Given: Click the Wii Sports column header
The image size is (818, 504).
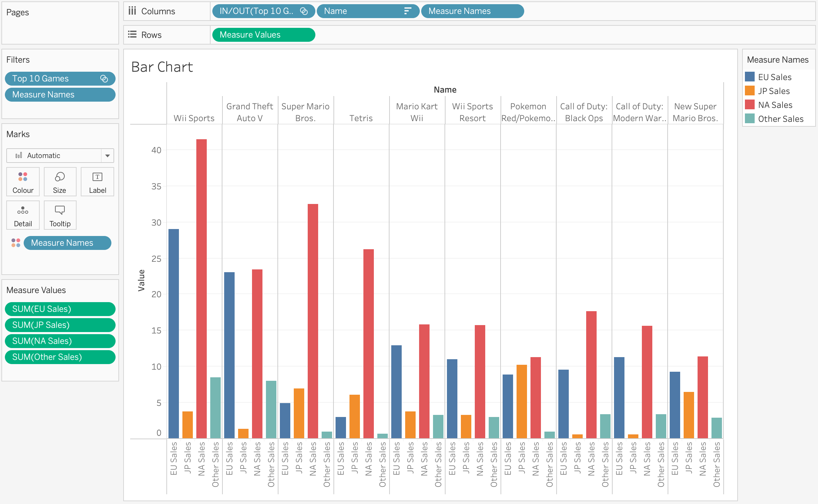Looking at the screenshot, I should [194, 118].
